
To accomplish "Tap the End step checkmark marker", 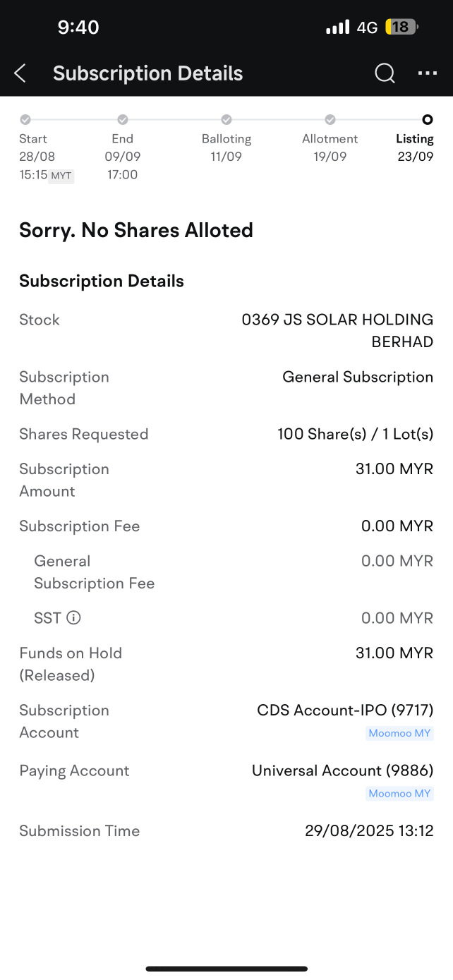I will [x=123, y=120].
